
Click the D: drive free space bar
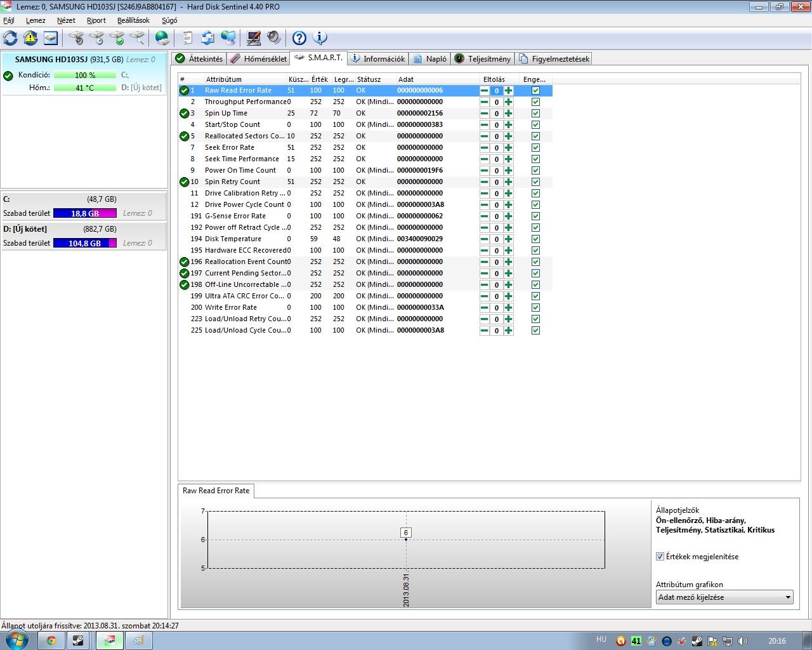(85, 243)
